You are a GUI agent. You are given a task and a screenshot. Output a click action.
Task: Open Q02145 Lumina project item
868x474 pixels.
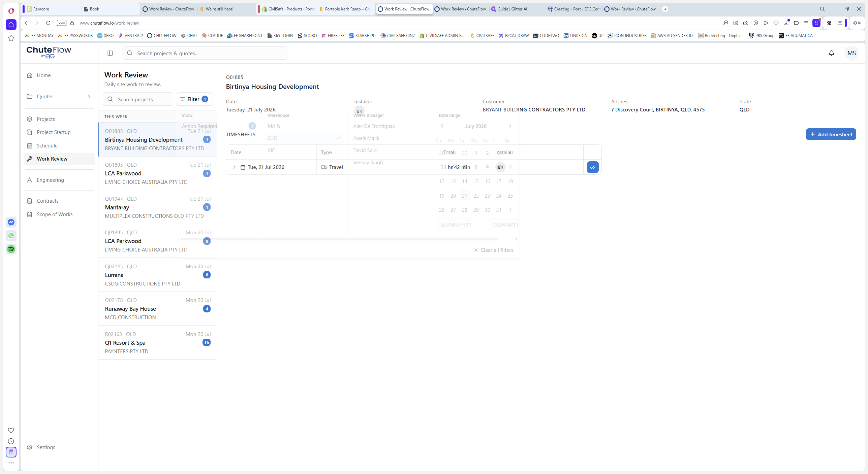click(x=157, y=275)
